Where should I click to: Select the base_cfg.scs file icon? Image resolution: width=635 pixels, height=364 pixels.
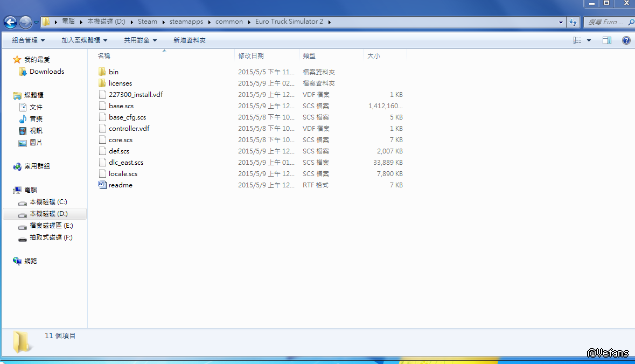tap(102, 117)
